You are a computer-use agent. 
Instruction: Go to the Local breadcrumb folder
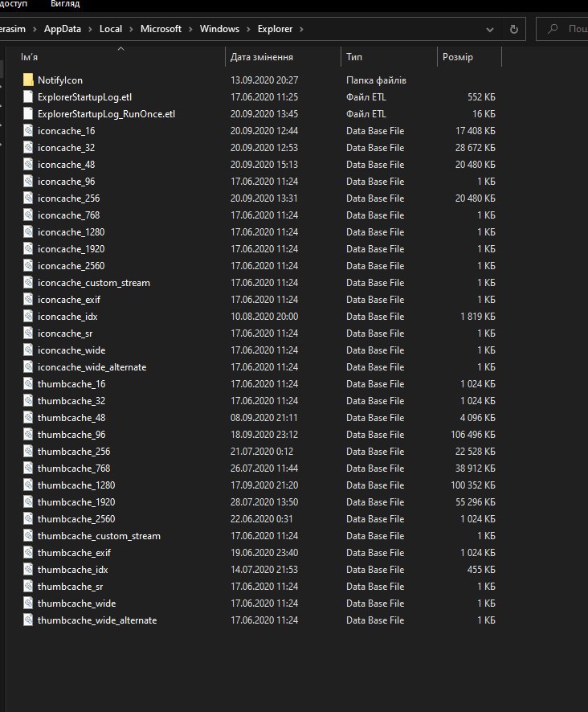pyautogui.click(x=111, y=29)
